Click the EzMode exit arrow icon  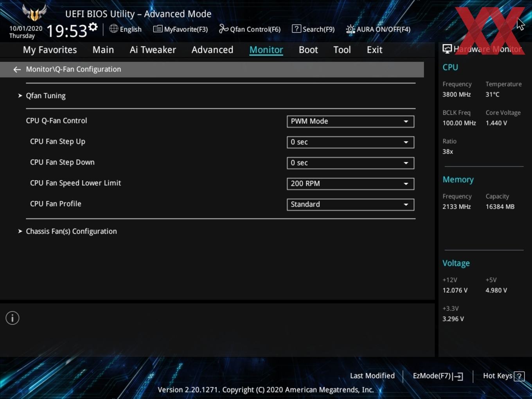(x=458, y=376)
